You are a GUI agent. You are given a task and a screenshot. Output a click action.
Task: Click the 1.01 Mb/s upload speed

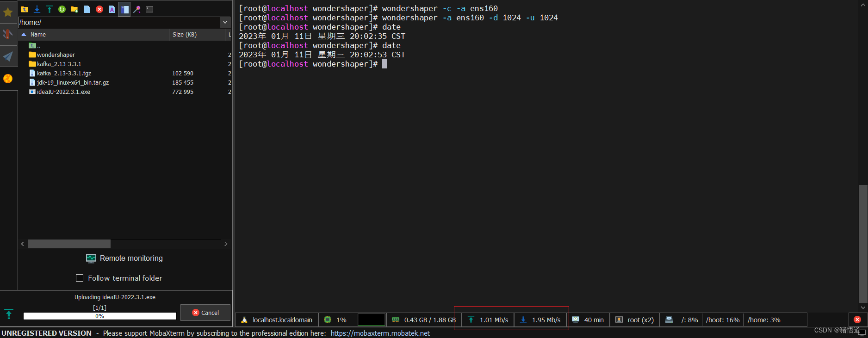coord(494,320)
